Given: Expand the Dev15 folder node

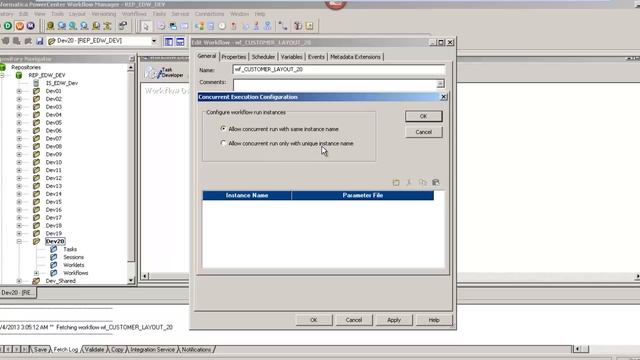Looking at the screenshot, I should click(19, 202).
